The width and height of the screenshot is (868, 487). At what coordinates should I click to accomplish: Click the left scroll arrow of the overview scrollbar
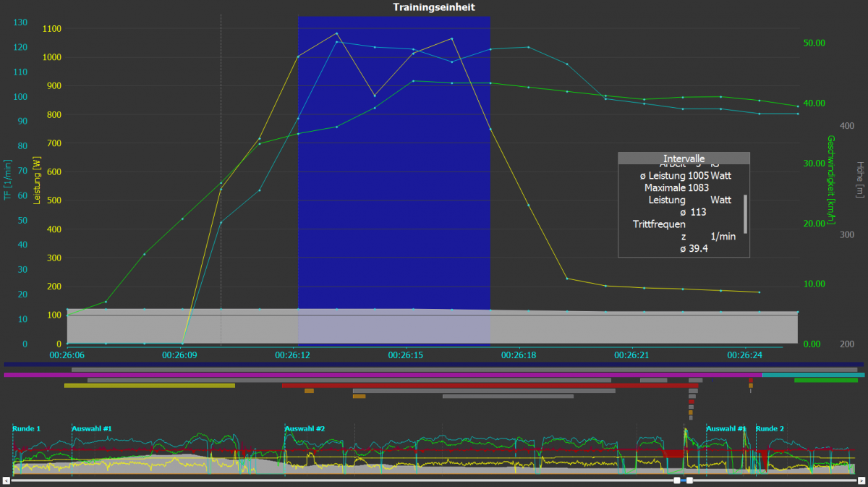(x=7, y=480)
